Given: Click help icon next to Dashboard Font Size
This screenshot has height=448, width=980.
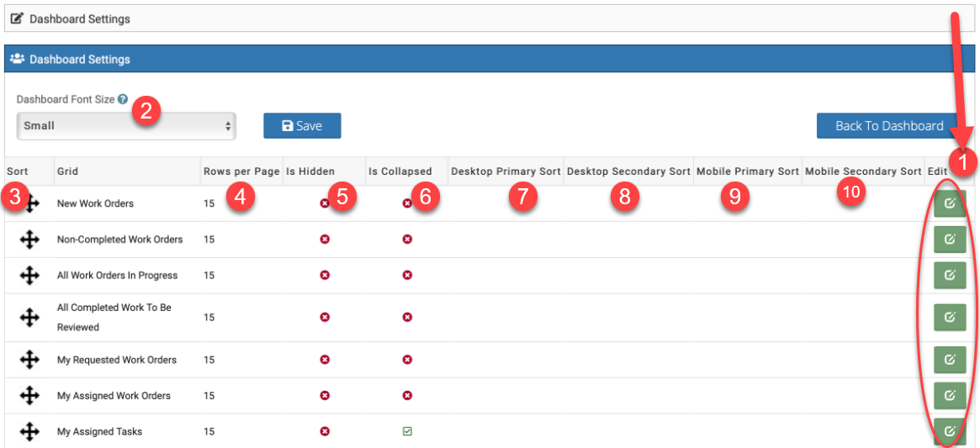Looking at the screenshot, I should coord(123,99).
